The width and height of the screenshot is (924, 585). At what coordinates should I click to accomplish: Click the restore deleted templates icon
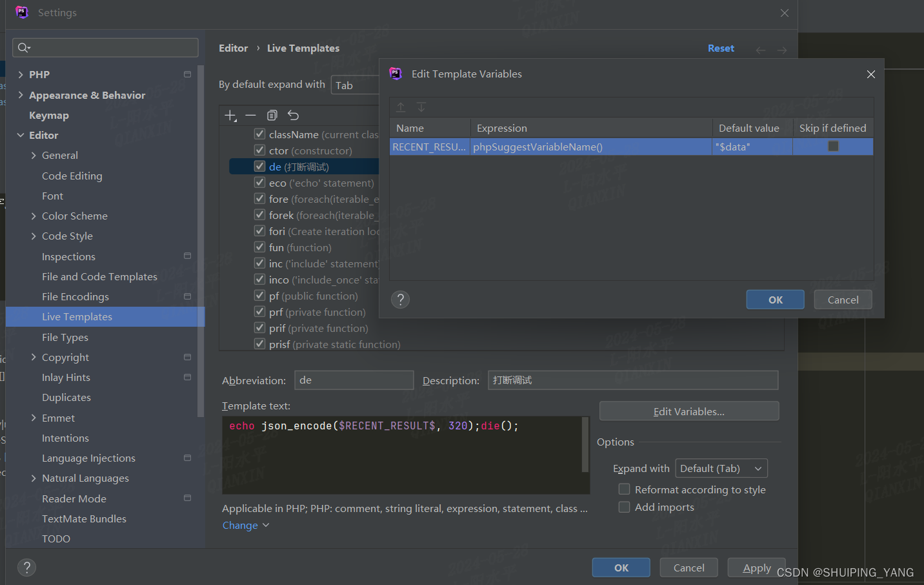point(293,116)
